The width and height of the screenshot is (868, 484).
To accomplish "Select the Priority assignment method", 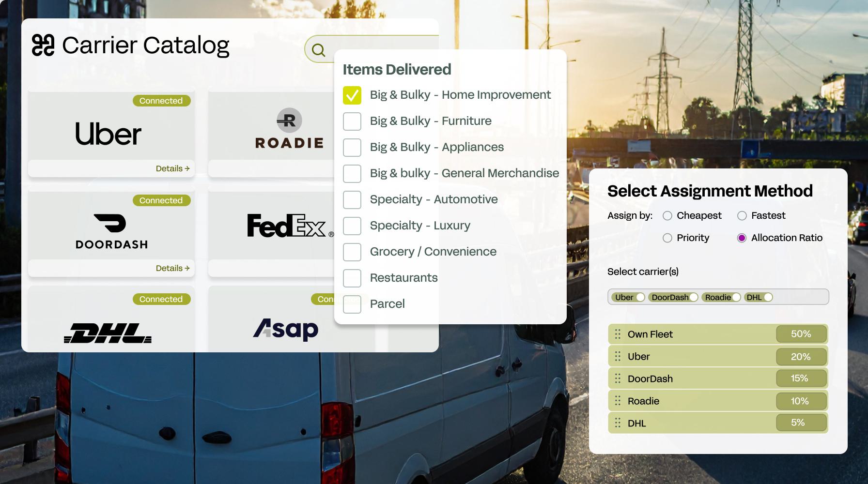I will pos(667,238).
